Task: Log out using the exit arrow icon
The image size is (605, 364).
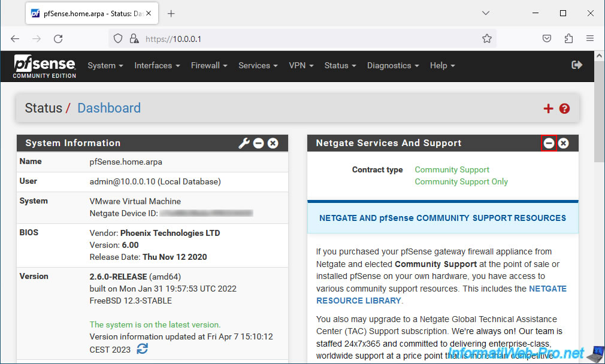Action: coord(576,65)
